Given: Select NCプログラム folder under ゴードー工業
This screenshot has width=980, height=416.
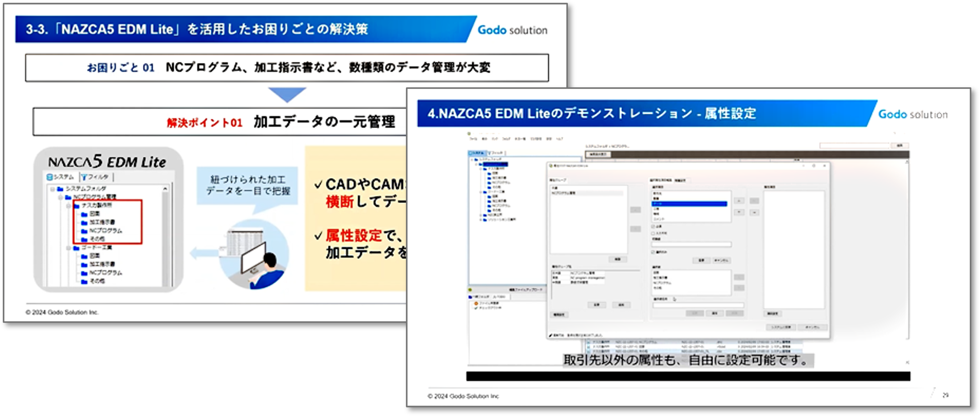Looking at the screenshot, I should [x=101, y=273].
